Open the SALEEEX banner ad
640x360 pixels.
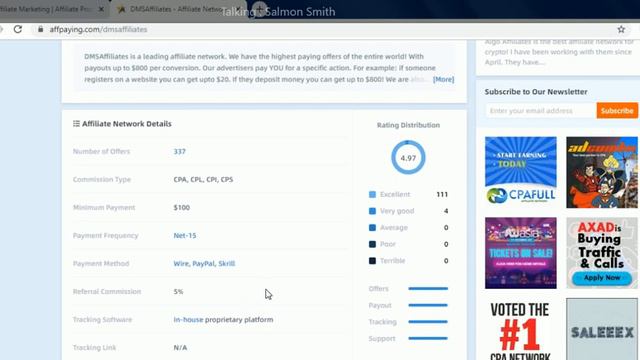tap(602, 329)
